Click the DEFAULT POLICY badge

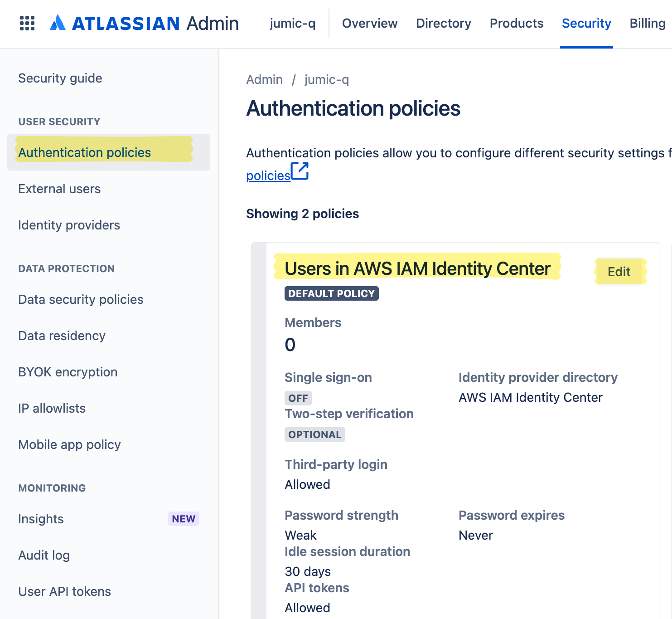pyautogui.click(x=331, y=293)
